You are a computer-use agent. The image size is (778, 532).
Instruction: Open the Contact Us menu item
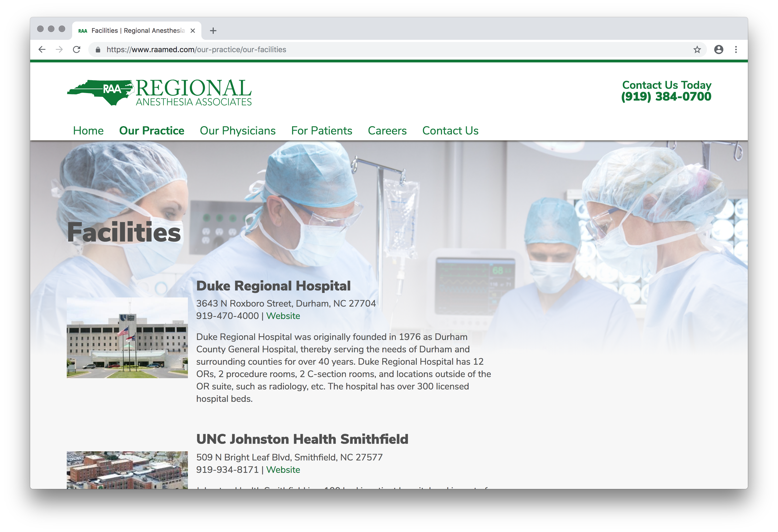450,130
